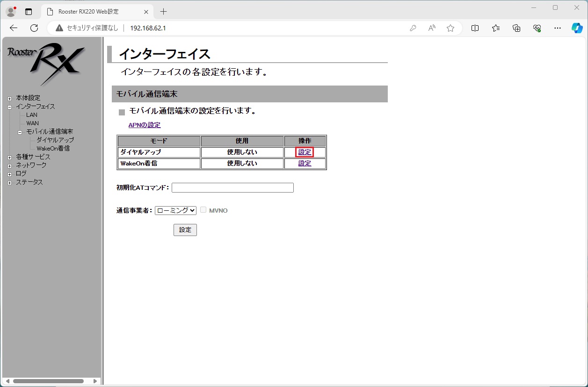Open the split screen icon

click(x=475, y=28)
